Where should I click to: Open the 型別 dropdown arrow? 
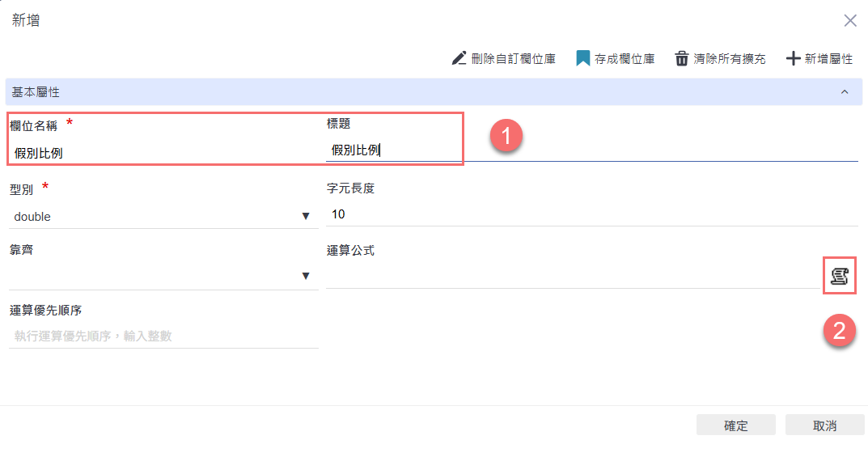coord(306,216)
